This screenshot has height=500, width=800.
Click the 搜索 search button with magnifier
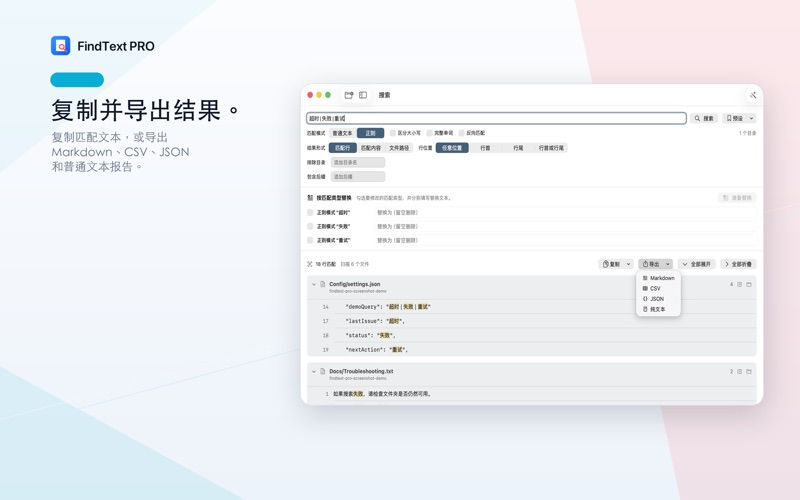[704, 118]
